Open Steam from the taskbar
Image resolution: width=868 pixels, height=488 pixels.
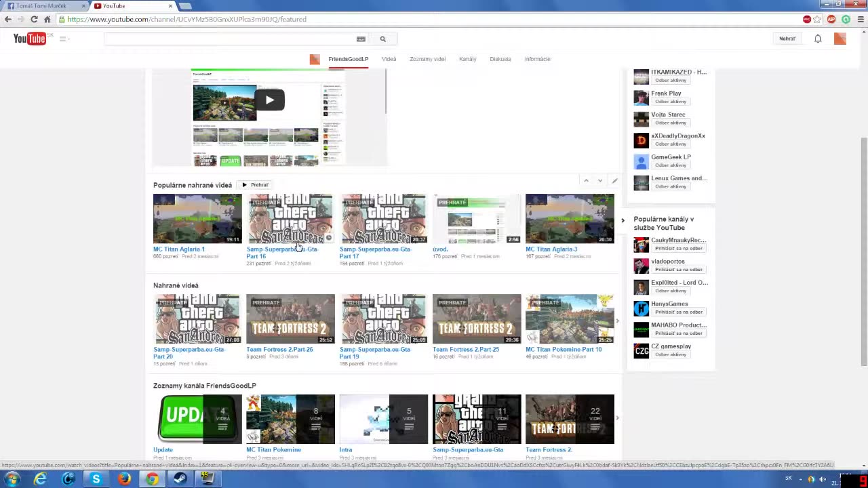pos(180,479)
